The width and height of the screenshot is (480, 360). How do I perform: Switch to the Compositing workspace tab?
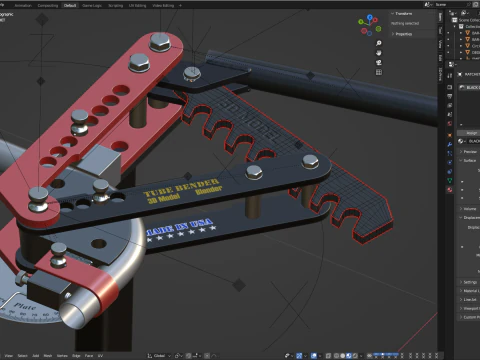pyautogui.click(x=48, y=5)
